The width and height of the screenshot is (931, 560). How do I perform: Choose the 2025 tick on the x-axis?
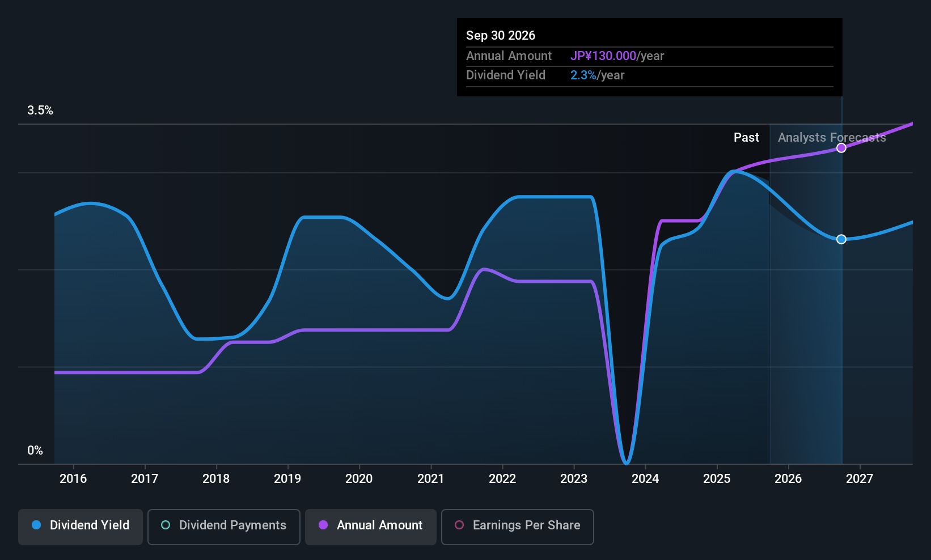point(717,479)
